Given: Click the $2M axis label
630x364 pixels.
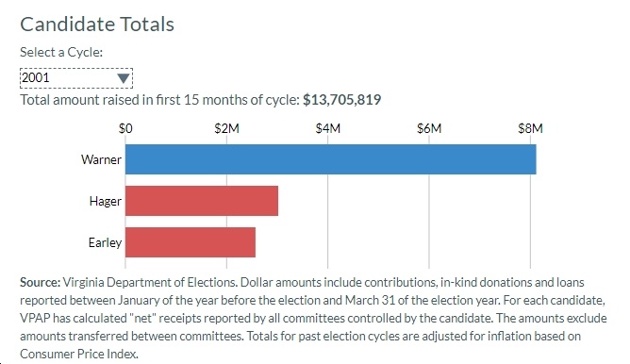Looking at the screenshot, I should pyautogui.click(x=226, y=128).
